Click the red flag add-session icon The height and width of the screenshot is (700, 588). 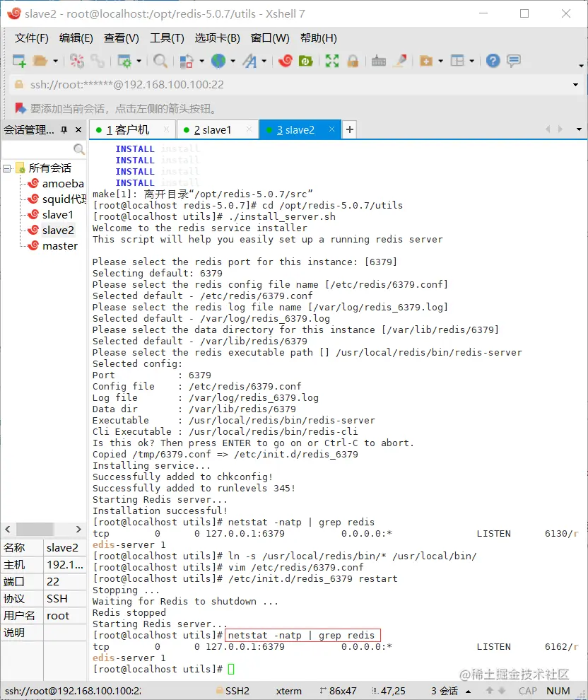pos(20,108)
